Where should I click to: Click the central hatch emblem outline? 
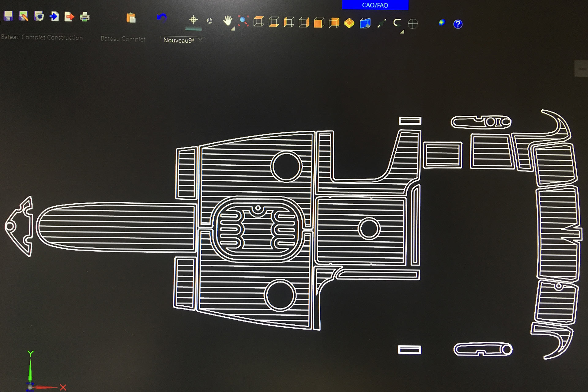258,229
